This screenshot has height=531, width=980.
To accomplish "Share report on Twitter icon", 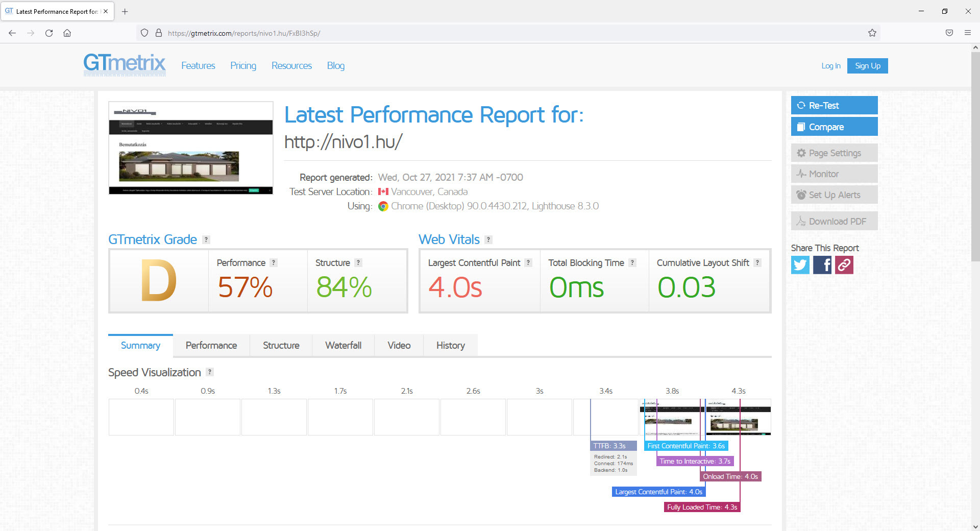I will [800, 265].
